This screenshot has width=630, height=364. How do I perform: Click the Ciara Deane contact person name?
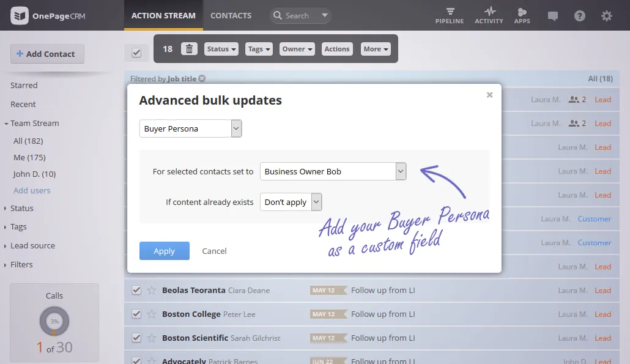point(249,291)
